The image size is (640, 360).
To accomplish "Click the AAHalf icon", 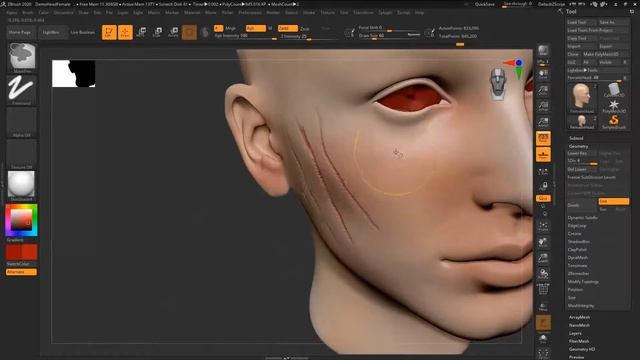I will [543, 122].
